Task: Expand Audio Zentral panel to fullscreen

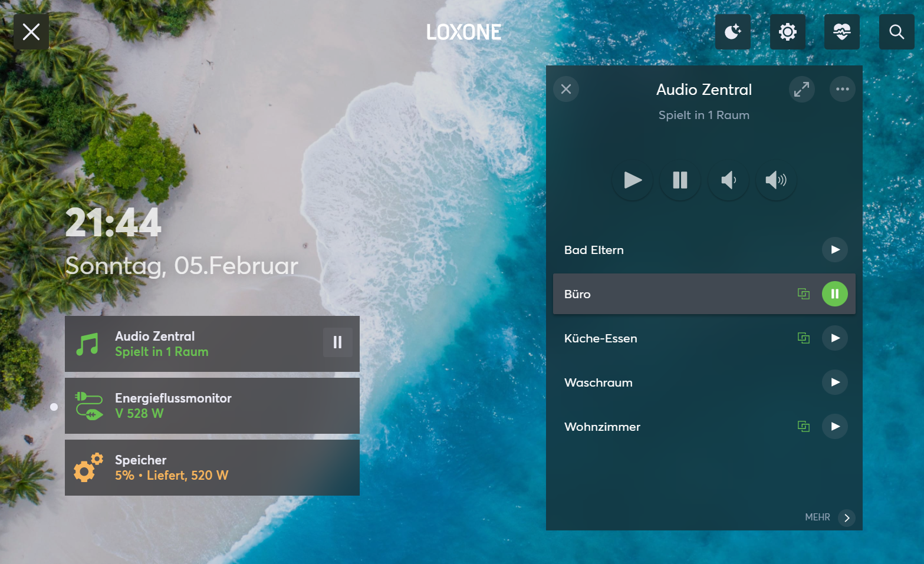Action: tap(802, 89)
